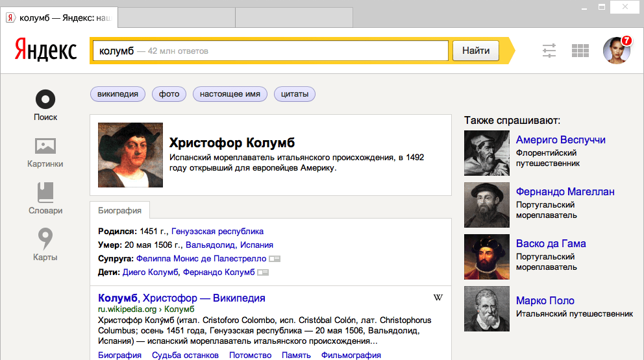Click the Найти search button
Viewport: 644px width, 360px height.
(476, 51)
